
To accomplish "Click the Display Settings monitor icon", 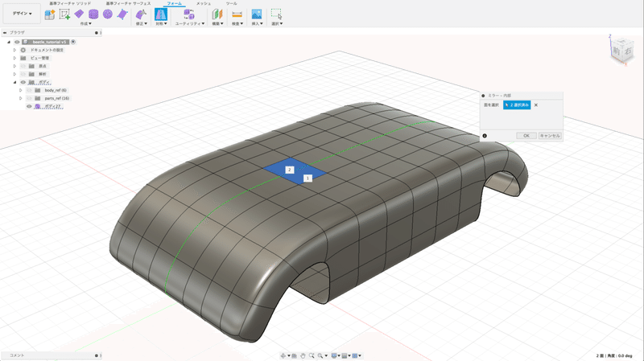I will (x=334, y=355).
